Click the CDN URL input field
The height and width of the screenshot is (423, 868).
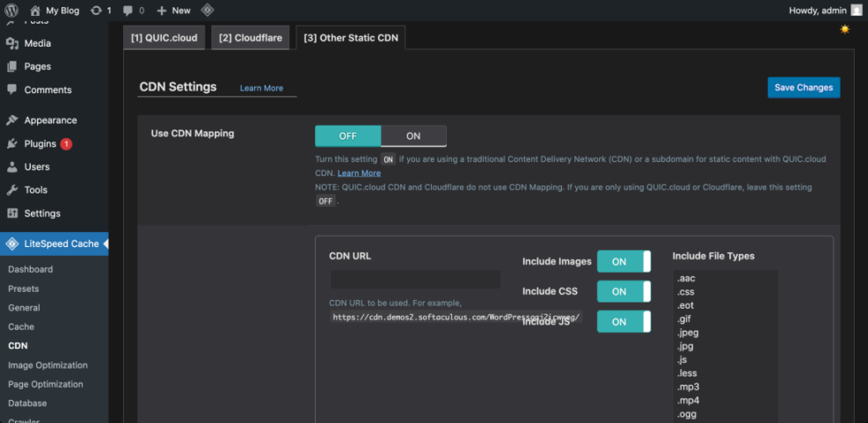(415, 279)
